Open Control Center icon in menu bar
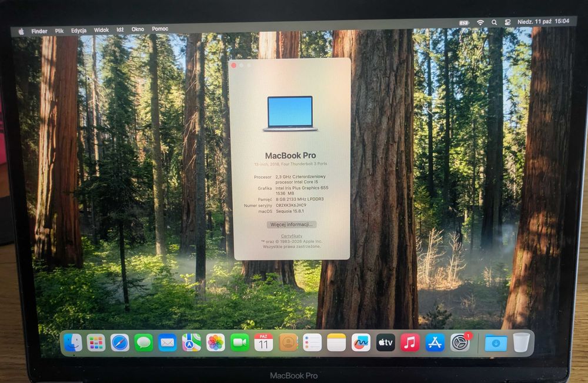The image size is (588, 383). [x=507, y=22]
